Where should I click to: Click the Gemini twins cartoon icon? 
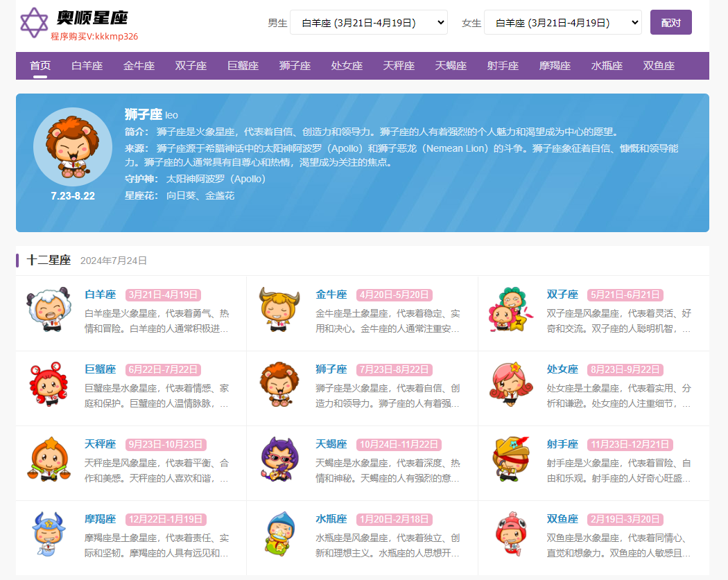pyautogui.click(x=511, y=311)
